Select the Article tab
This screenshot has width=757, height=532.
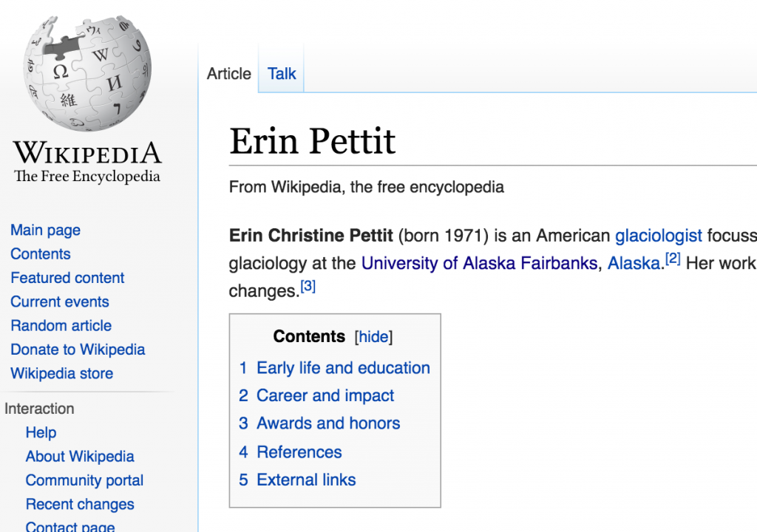[x=229, y=74]
